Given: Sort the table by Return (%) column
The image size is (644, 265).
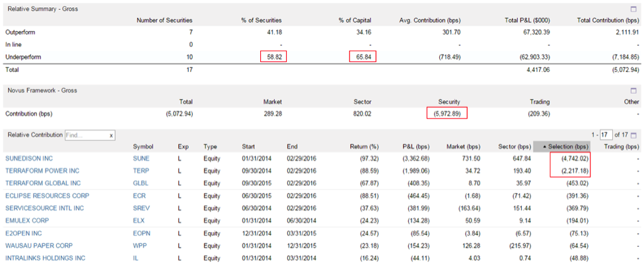Looking at the screenshot, I should click(364, 146).
